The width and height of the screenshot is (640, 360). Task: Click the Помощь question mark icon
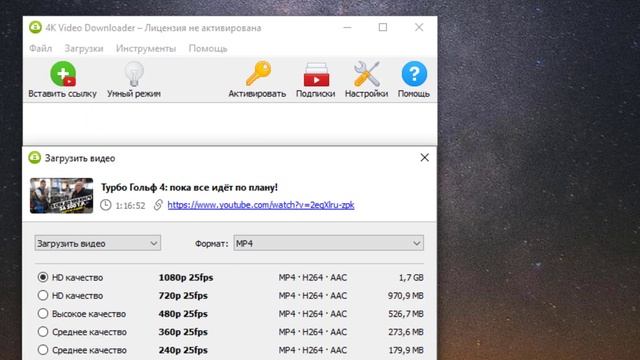click(x=414, y=74)
